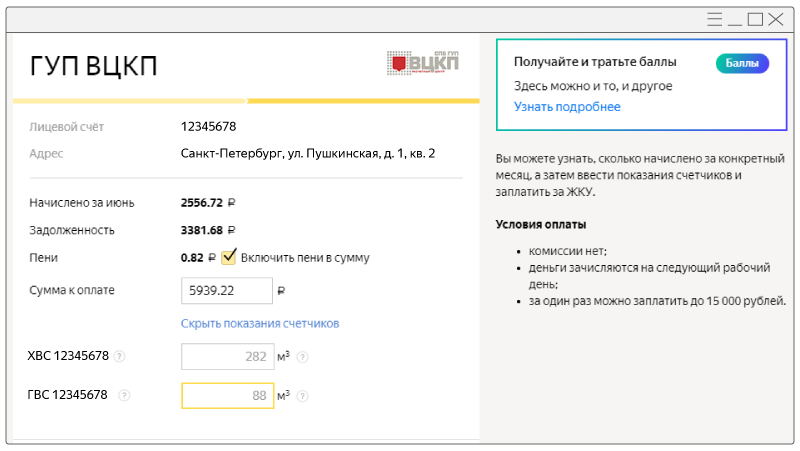This screenshot has width=800, height=451.
Task: Click help icon after ХВС m³ unit
Action: (x=303, y=357)
